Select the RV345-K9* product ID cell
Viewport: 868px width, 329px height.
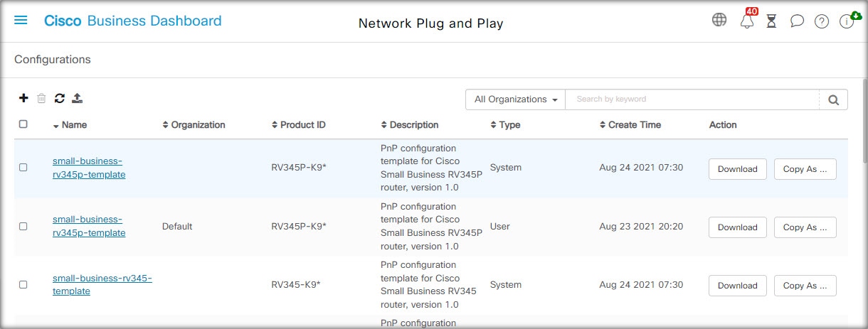pyautogui.click(x=296, y=285)
